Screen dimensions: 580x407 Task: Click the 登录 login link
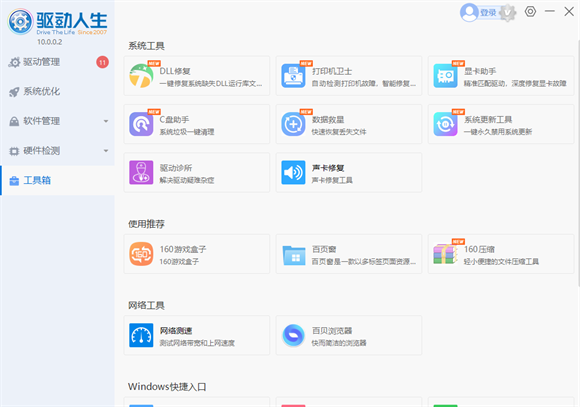pos(488,13)
